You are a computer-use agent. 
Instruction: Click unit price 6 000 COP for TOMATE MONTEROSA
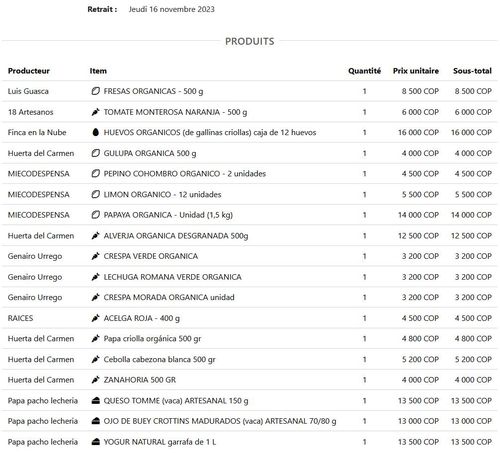click(x=420, y=112)
